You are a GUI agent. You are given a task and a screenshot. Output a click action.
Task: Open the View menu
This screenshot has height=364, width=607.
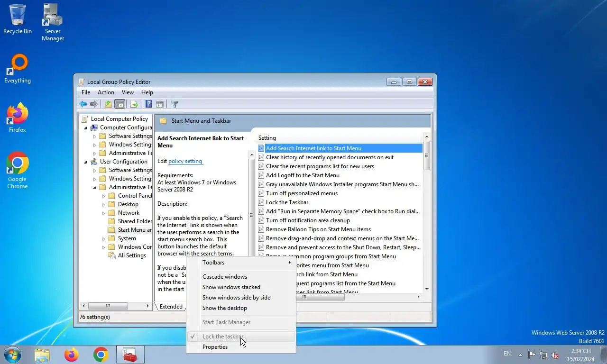(x=128, y=92)
